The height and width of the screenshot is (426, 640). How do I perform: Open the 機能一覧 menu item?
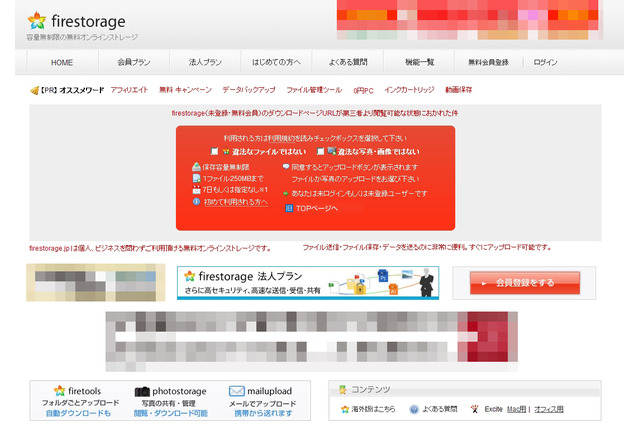point(419,62)
